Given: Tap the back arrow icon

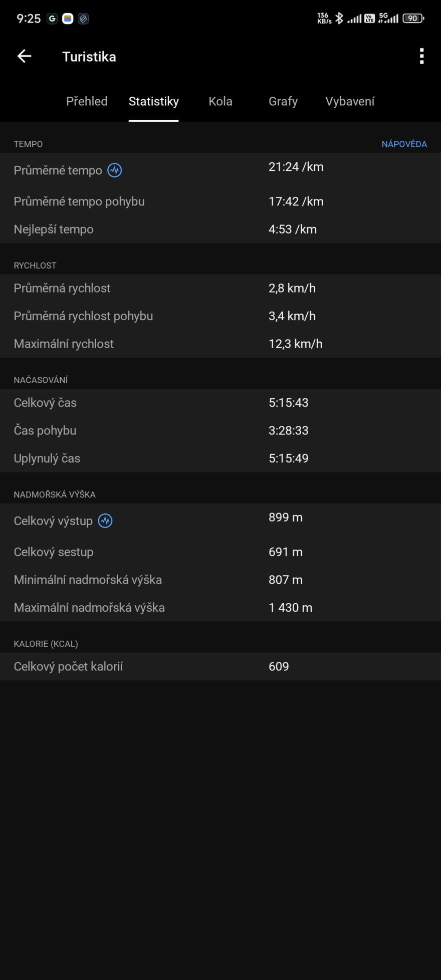Looking at the screenshot, I should (24, 57).
